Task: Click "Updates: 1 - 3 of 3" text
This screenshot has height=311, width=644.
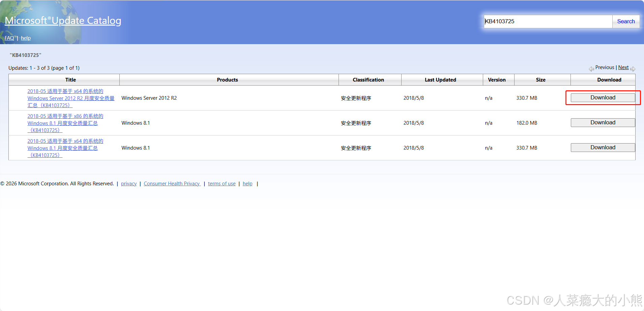Action: (x=29, y=68)
